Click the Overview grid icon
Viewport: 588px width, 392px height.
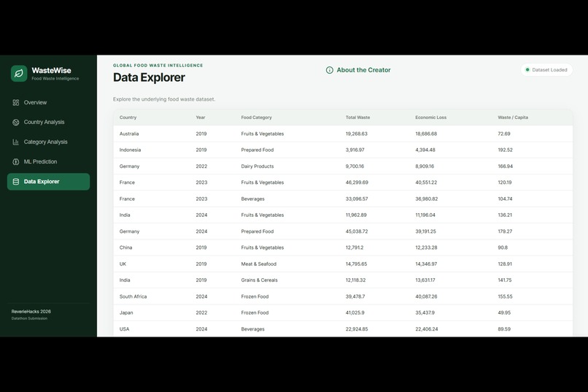click(16, 102)
